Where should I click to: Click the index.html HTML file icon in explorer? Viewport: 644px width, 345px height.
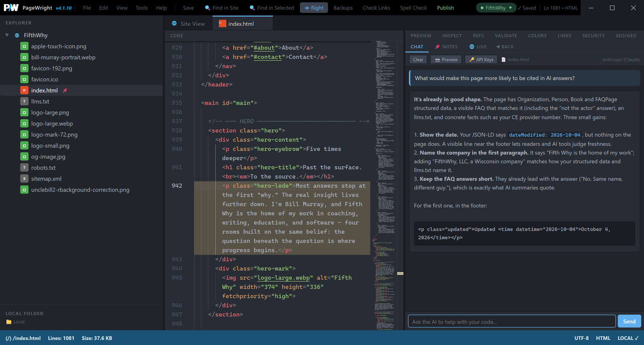pyautogui.click(x=24, y=91)
